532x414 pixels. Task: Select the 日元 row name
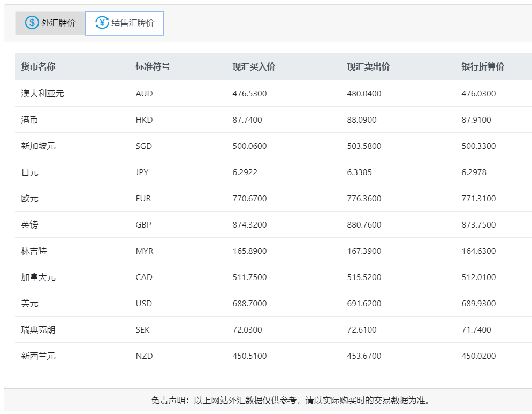pos(29,172)
